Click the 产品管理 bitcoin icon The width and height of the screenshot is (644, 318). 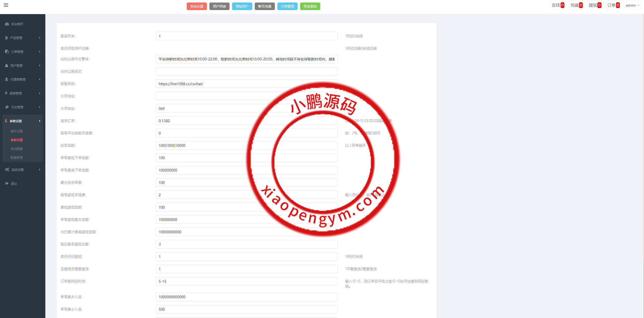point(6,38)
